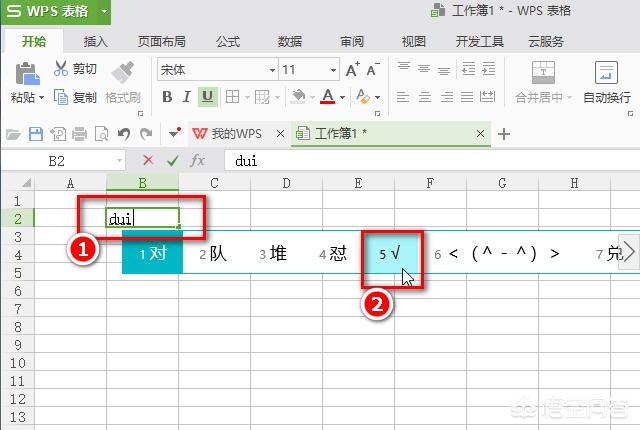
Task: Align text to top
Action: pos(404,68)
